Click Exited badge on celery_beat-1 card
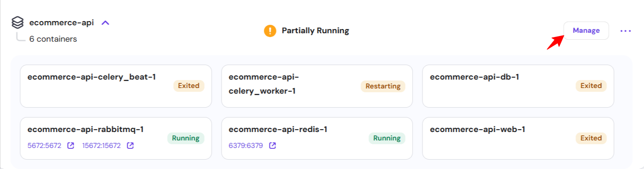Image resolution: width=644 pixels, height=169 pixels. click(189, 86)
